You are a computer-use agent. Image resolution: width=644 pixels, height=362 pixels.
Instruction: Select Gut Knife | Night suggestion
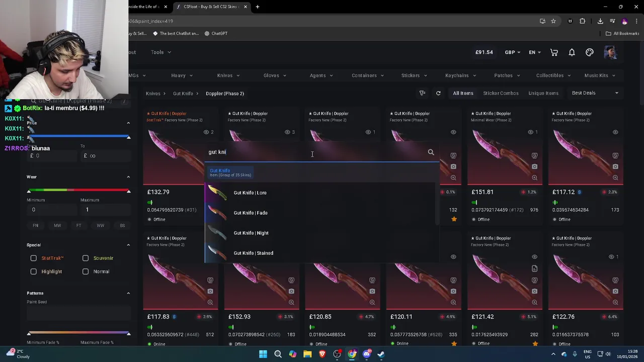point(321,233)
